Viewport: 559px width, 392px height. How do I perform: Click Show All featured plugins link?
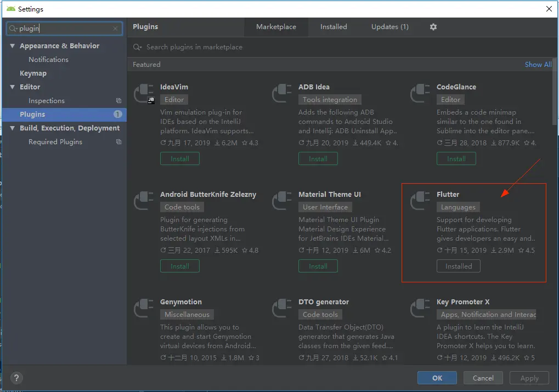tap(538, 65)
